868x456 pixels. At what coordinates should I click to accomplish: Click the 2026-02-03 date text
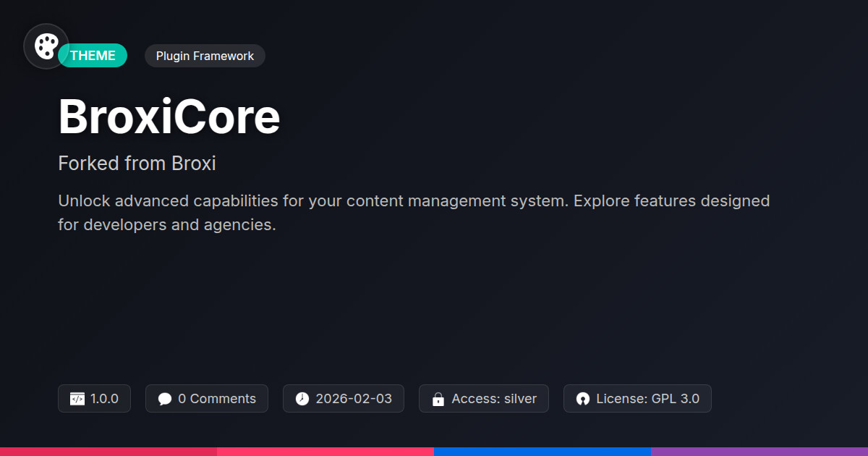[354, 399]
